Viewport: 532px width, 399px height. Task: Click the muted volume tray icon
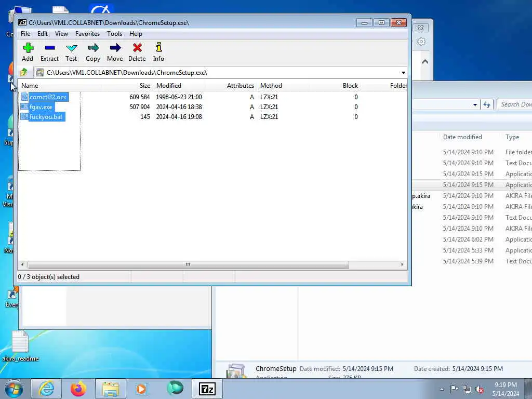[480, 389]
